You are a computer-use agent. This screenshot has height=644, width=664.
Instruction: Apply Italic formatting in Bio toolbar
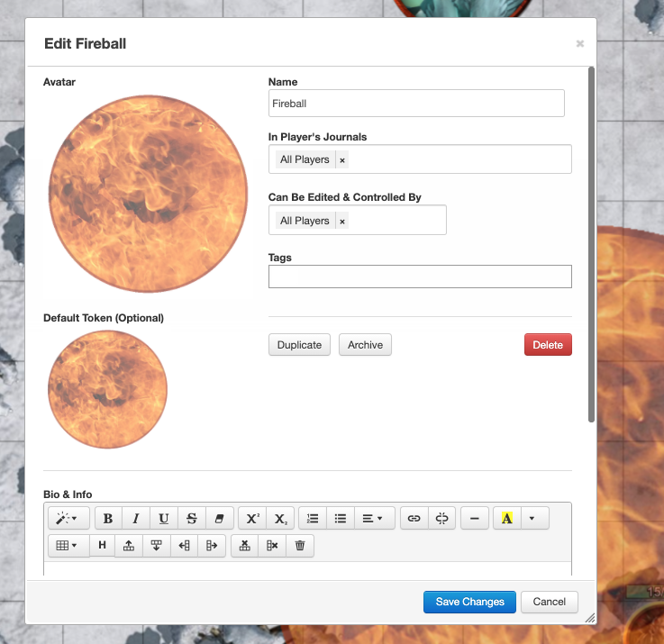136,518
